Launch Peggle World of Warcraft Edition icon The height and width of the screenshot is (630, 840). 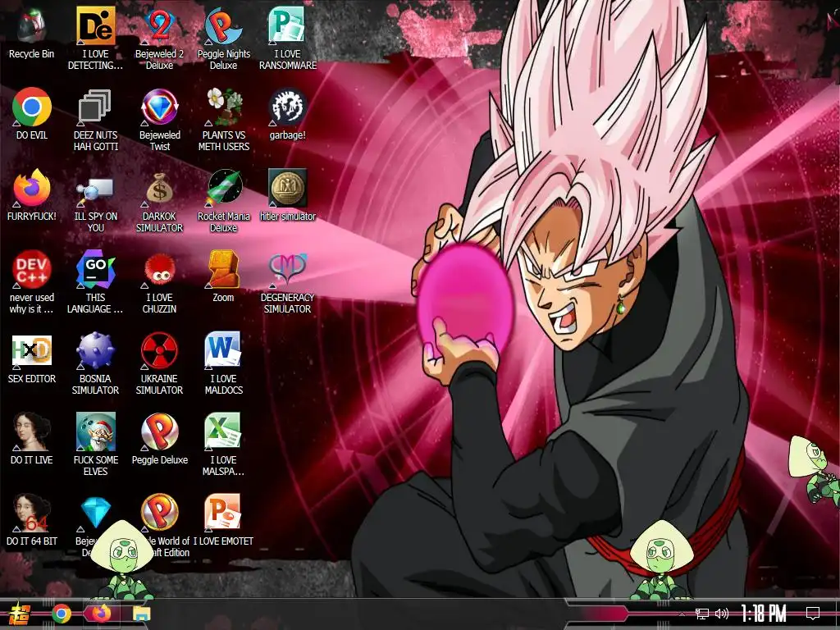pyautogui.click(x=159, y=513)
